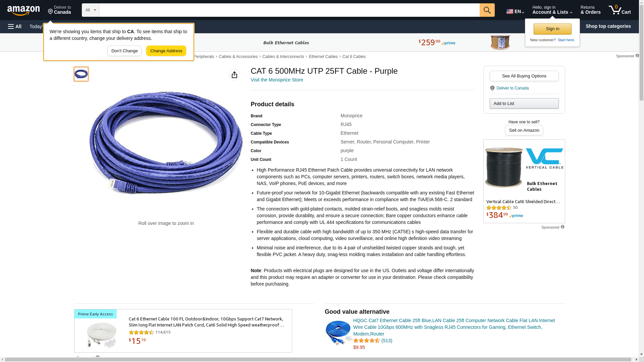Image resolution: width=644 pixels, height=362 pixels.
Task: Expand the All search category dropdown
Action: (x=91, y=10)
